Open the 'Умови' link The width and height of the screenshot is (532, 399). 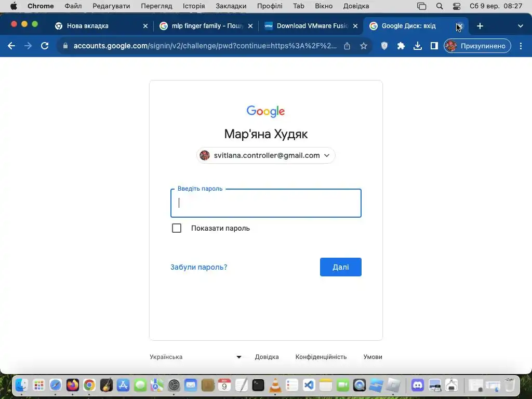(373, 357)
